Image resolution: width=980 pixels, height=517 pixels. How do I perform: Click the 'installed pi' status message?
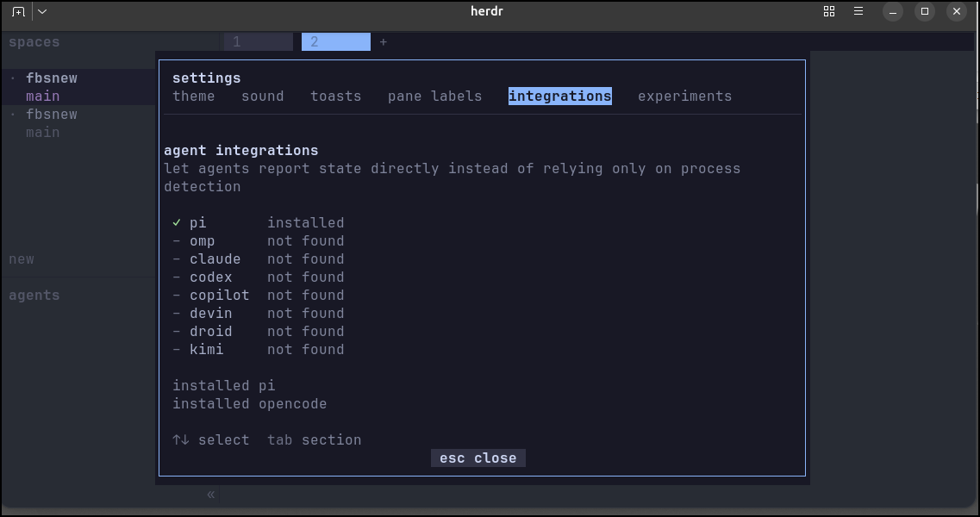coord(224,386)
